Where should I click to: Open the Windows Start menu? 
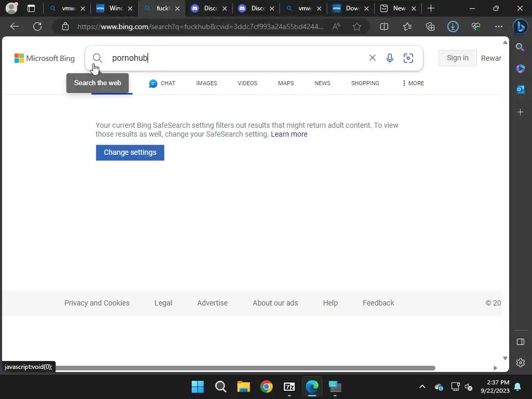197,387
